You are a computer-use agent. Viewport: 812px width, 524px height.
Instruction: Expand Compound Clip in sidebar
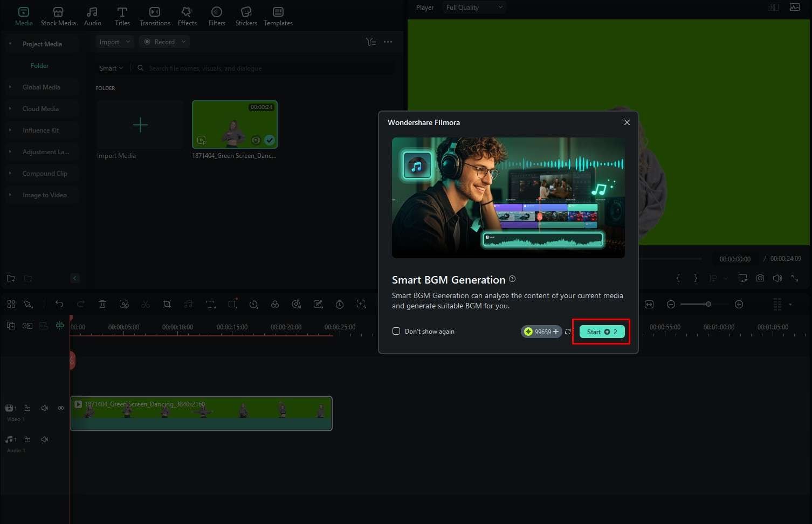click(10, 173)
